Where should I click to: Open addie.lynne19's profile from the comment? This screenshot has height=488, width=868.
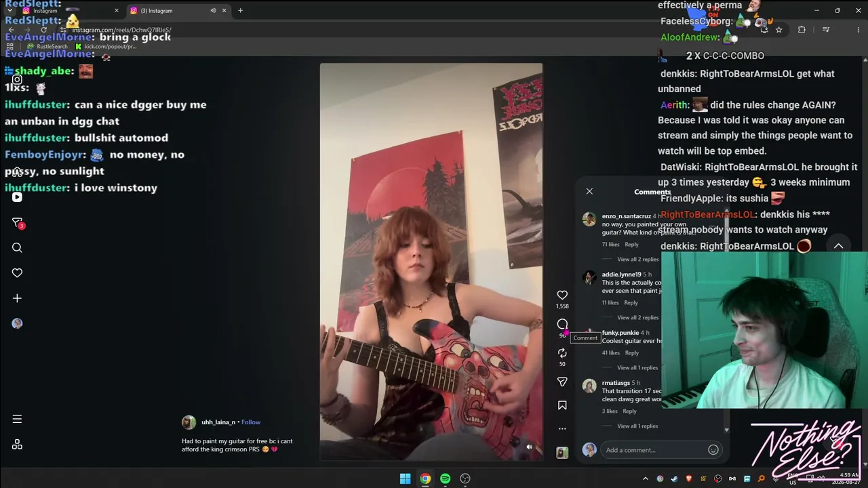click(x=621, y=274)
